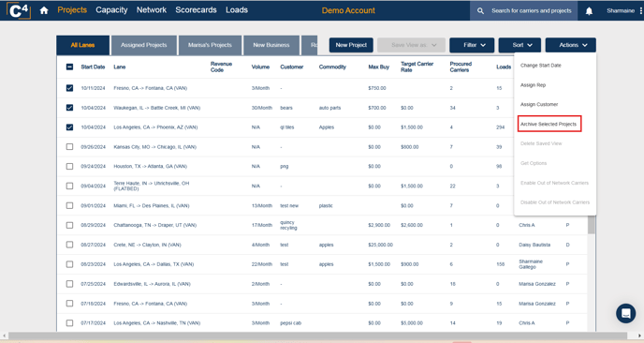Select Assign Customer action
The height and width of the screenshot is (343, 644).
539,104
